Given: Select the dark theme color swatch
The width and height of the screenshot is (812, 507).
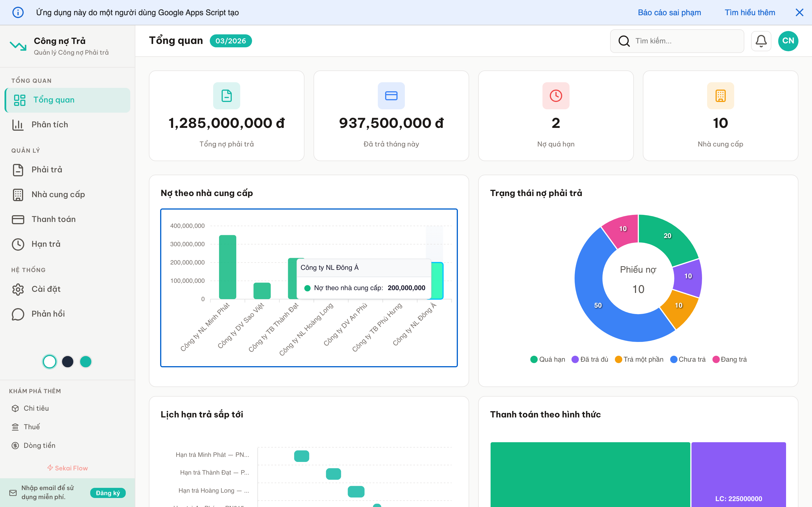Looking at the screenshot, I should pos(67,361).
